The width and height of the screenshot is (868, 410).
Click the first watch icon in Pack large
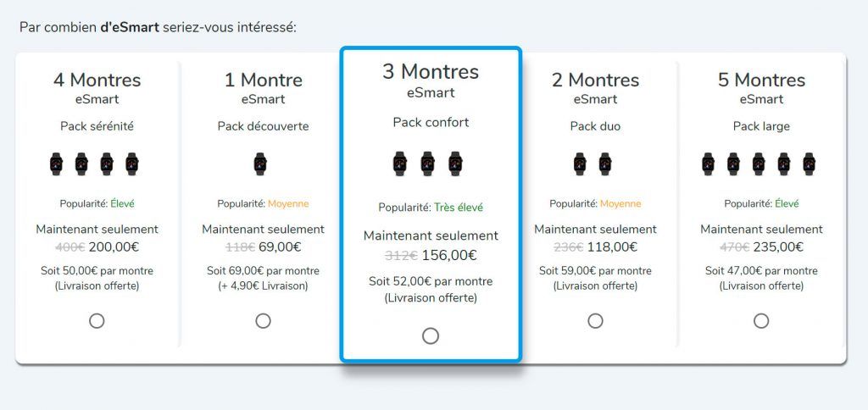(x=708, y=164)
